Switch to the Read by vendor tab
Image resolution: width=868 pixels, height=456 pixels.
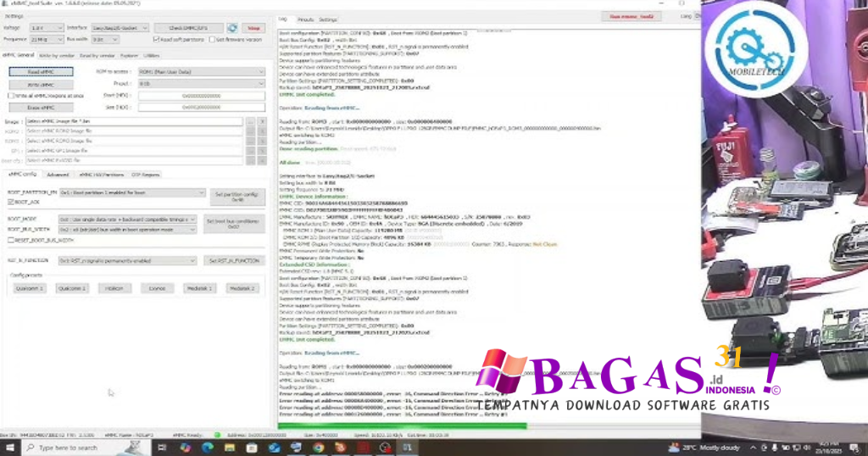point(97,56)
